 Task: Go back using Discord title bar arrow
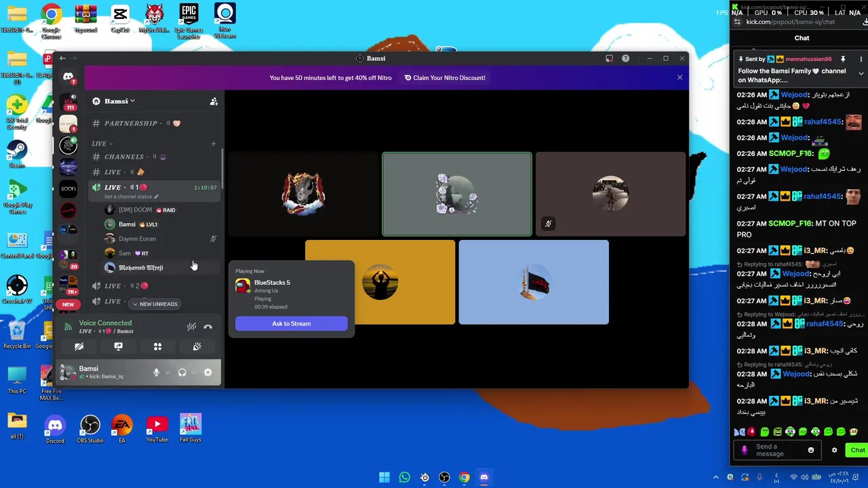[x=62, y=58]
